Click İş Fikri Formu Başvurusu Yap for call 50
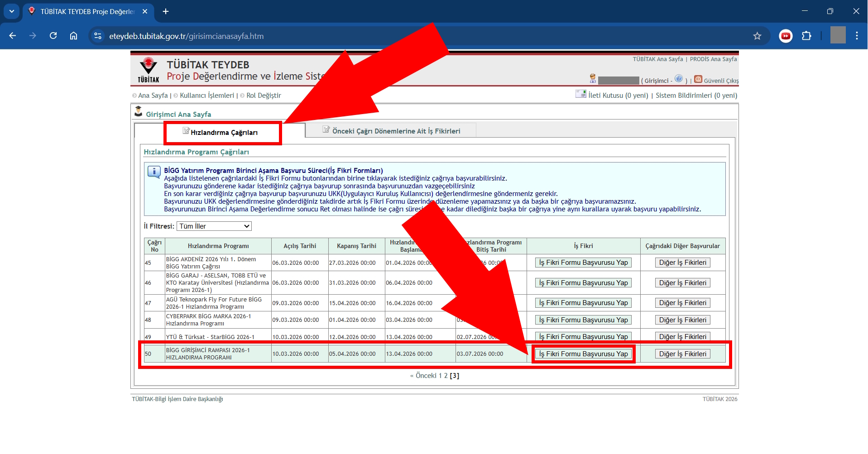868x454 pixels. 583,354
